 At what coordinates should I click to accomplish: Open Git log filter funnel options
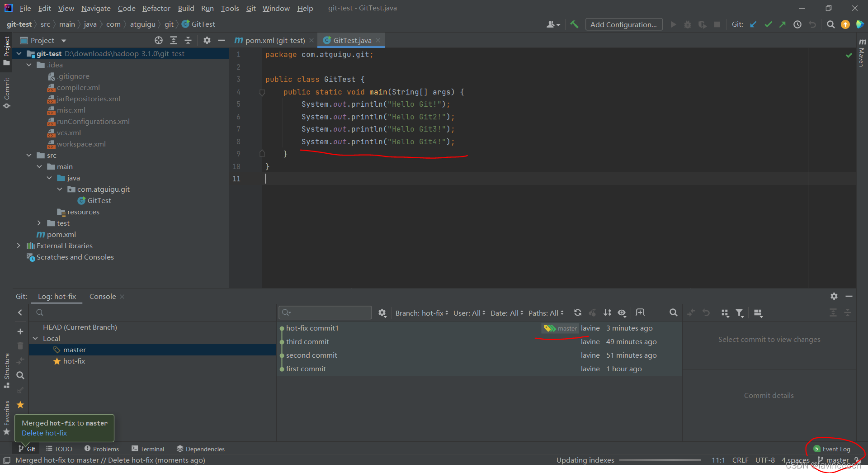[x=740, y=313]
